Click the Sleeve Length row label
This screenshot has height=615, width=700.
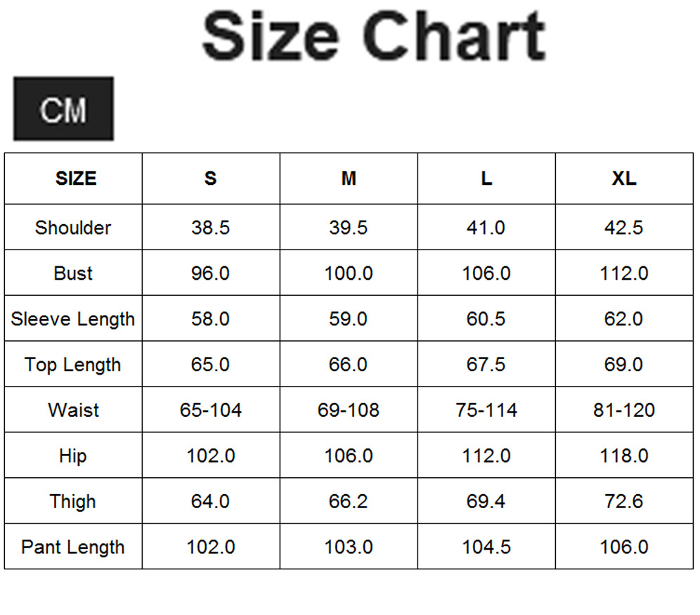pyautogui.click(x=73, y=319)
